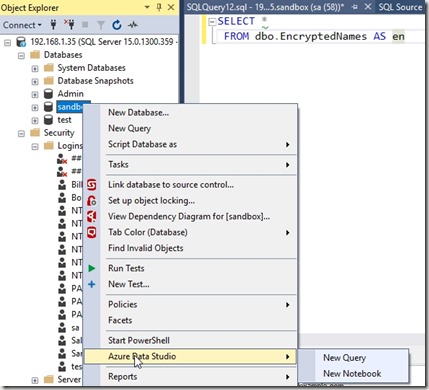Click the object locking padlock icon
429x390 pixels.
click(x=92, y=200)
